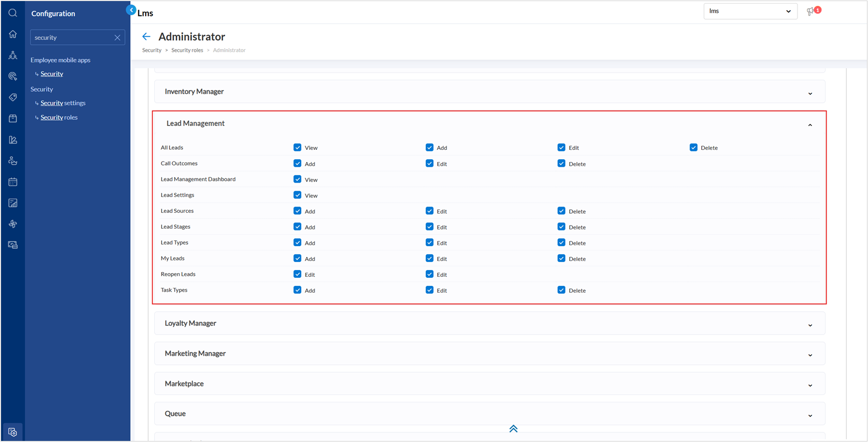This screenshot has height=442, width=868.
Task: Open the organization people icon in rail
Action: pyautogui.click(x=13, y=55)
